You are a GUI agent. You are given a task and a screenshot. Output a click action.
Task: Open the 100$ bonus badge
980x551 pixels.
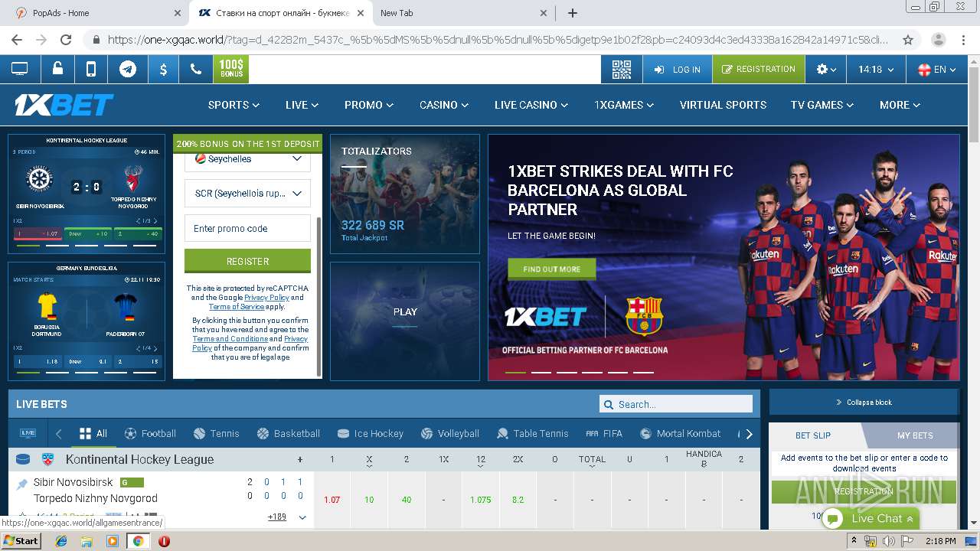231,69
